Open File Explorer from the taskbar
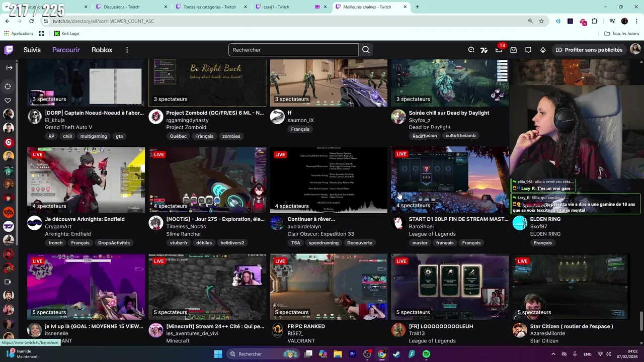This screenshot has height=362, width=644. [x=338, y=354]
